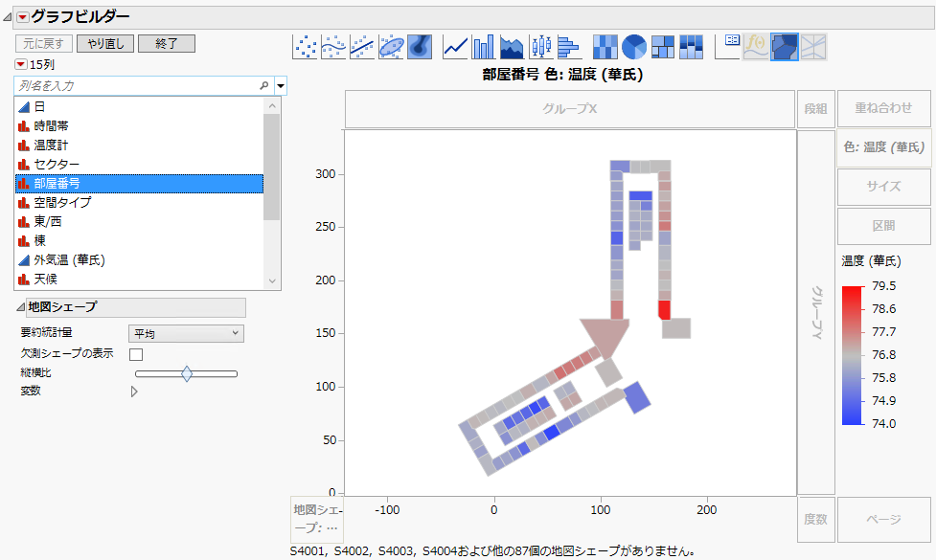Click the 区間 drop zone

coord(883,226)
